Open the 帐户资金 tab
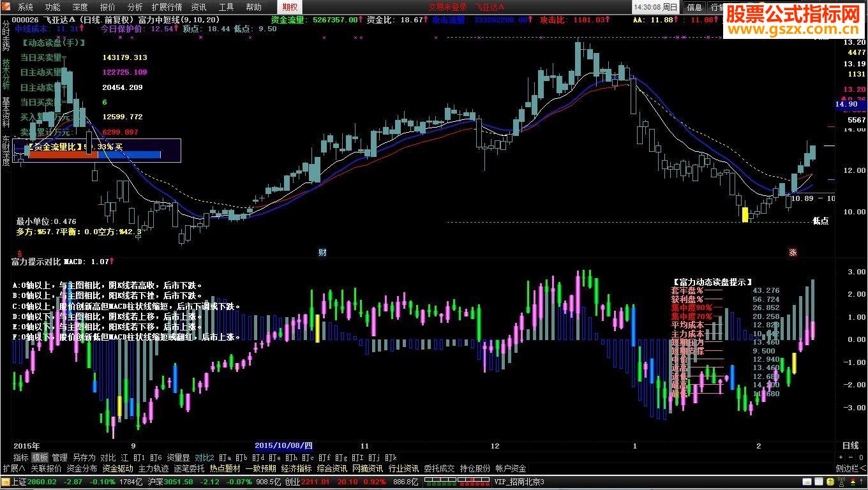Viewport: 868px width, 490px height. 511,468
